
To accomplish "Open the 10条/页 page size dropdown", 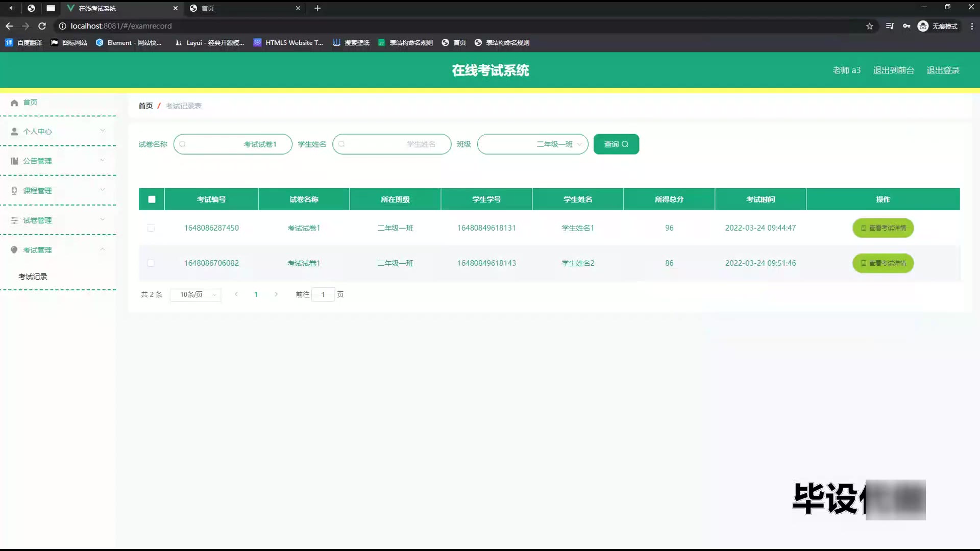I will [195, 294].
